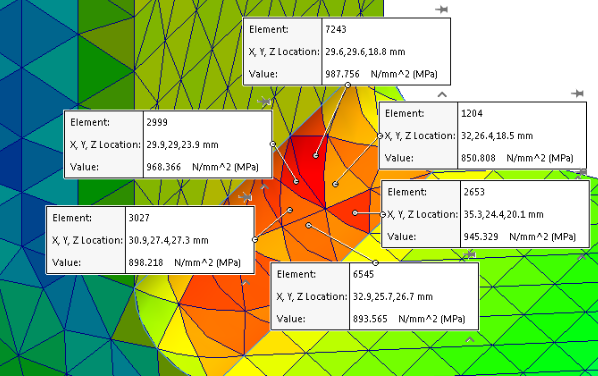The height and width of the screenshot is (376, 598).
Task: Select mesh probe point linked to element 2653
Action: click(355, 213)
